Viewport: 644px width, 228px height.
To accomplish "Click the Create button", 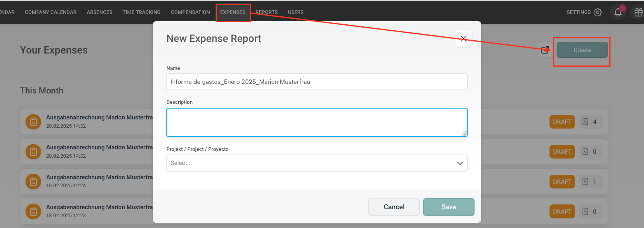I will [x=582, y=50].
